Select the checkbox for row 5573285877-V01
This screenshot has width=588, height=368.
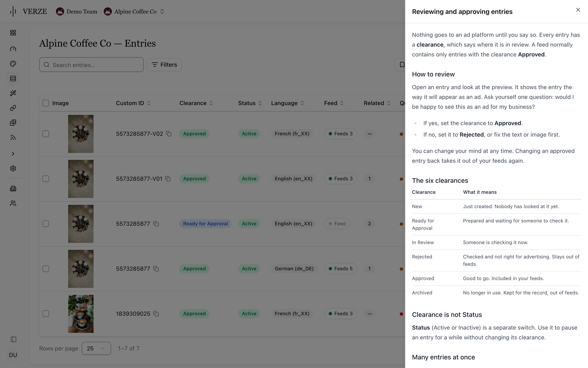[x=46, y=179]
